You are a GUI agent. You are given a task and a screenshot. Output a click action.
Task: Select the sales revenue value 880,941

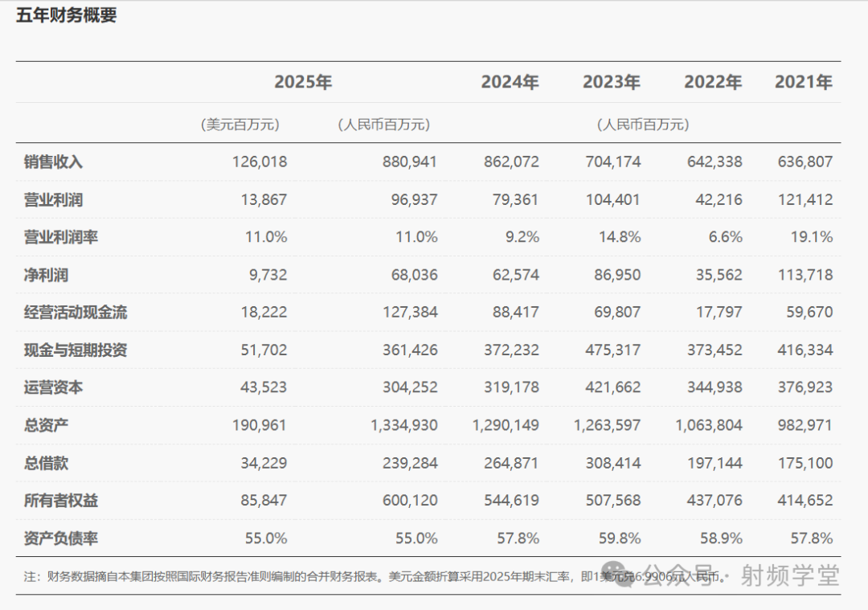tap(410, 162)
